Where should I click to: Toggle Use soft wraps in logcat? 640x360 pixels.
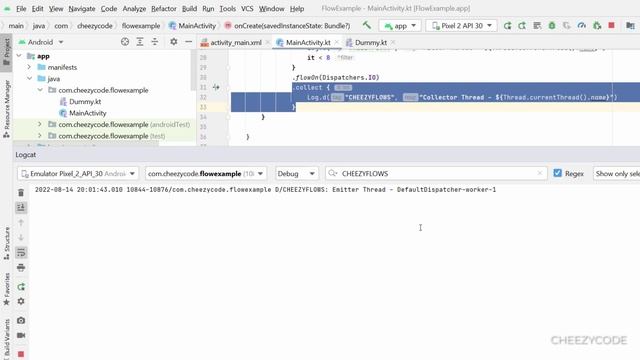point(21,253)
